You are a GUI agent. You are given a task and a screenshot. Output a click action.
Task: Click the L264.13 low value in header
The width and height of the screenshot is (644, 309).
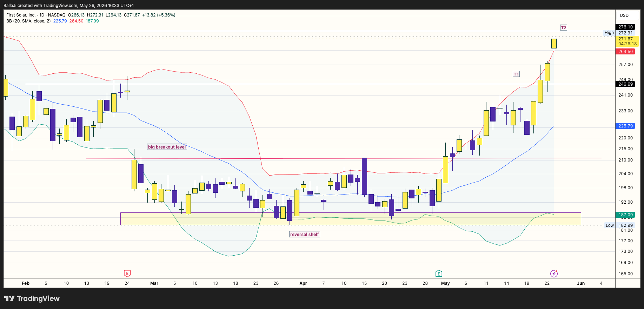(x=114, y=15)
